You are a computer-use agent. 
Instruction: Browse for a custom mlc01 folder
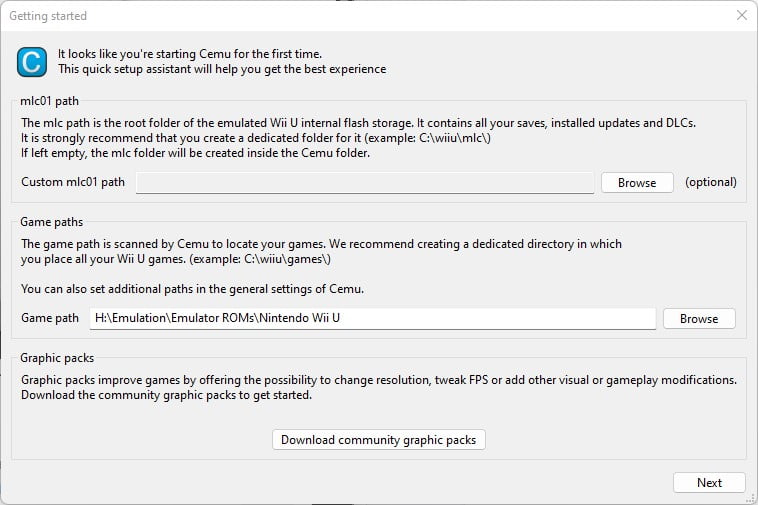tap(637, 183)
